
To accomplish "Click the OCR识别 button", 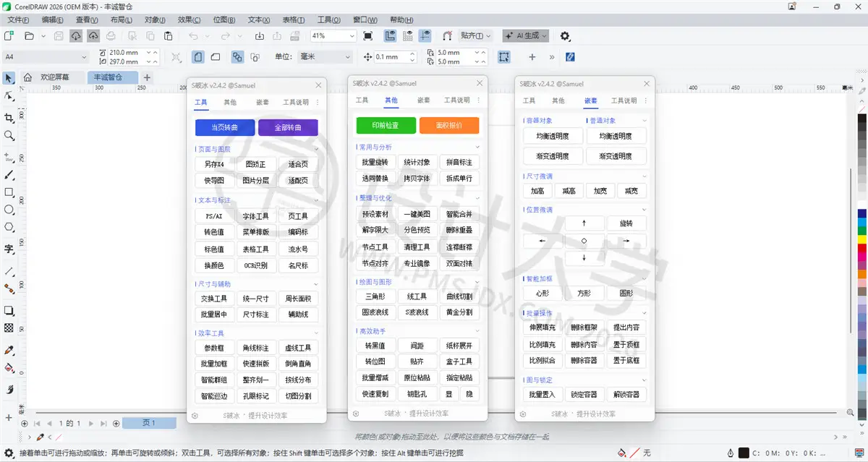I will pos(256,265).
